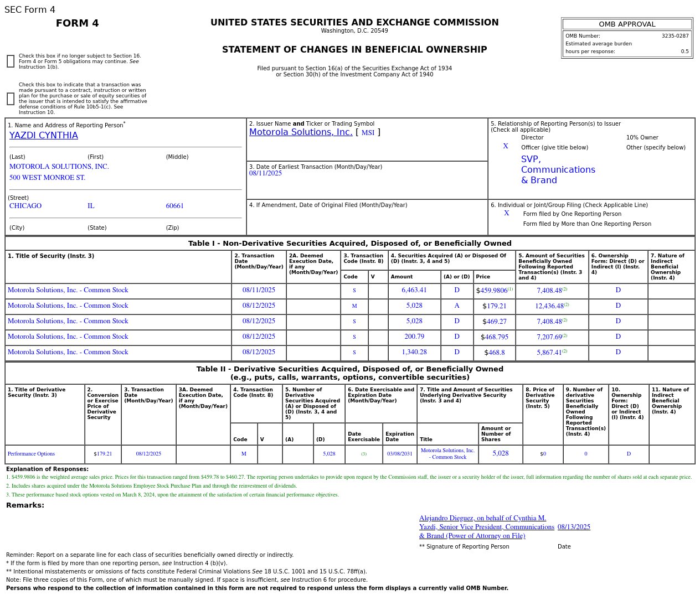The image size is (700, 605).
Task: Click the 08/13/2025 signature date link
Action: coord(574,527)
